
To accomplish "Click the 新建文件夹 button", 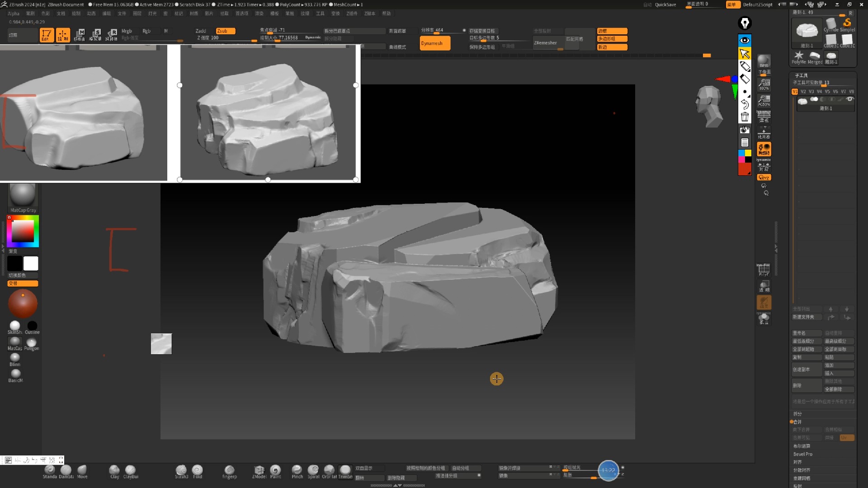I will tap(807, 317).
